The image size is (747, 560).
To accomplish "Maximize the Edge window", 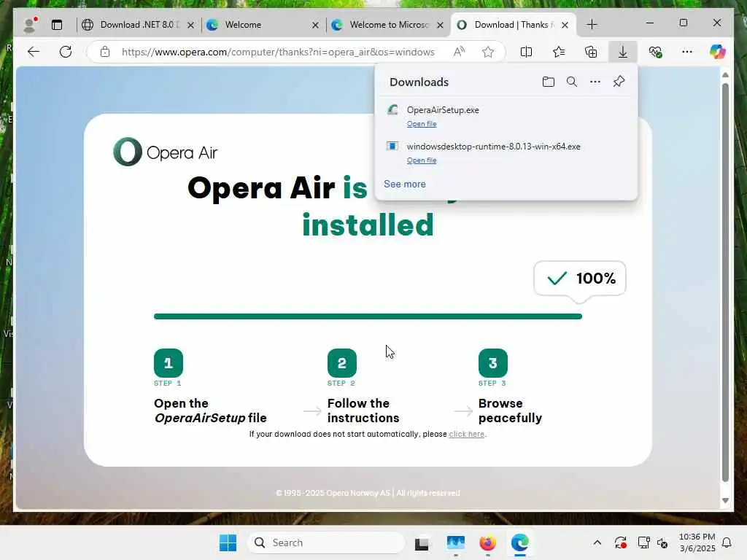I will click(x=683, y=23).
